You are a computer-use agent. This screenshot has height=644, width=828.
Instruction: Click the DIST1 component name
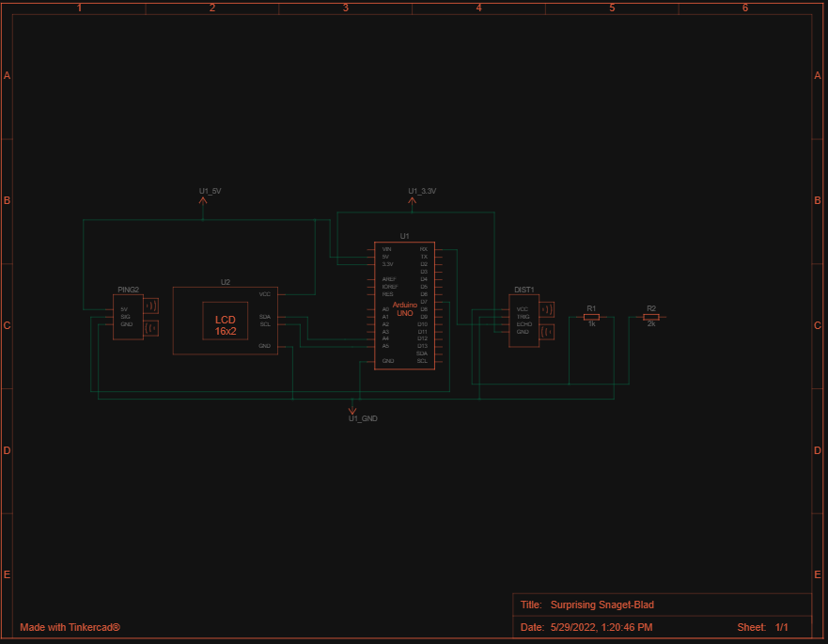(523, 290)
